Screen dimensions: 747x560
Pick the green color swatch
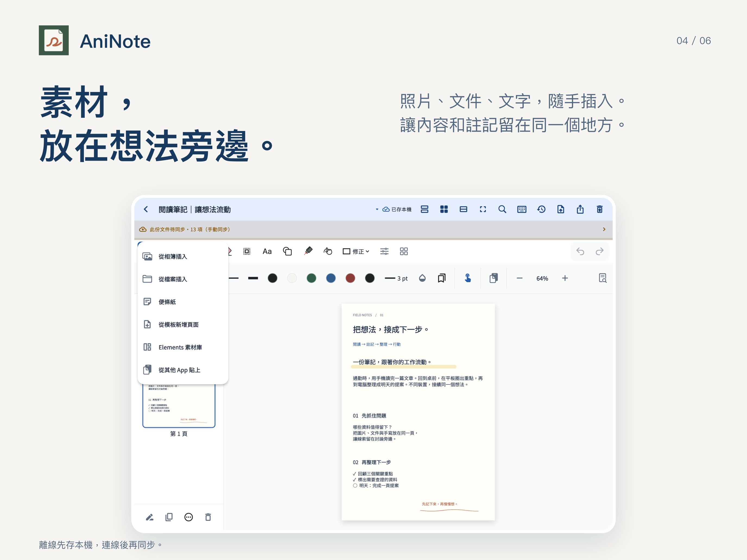point(311,278)
